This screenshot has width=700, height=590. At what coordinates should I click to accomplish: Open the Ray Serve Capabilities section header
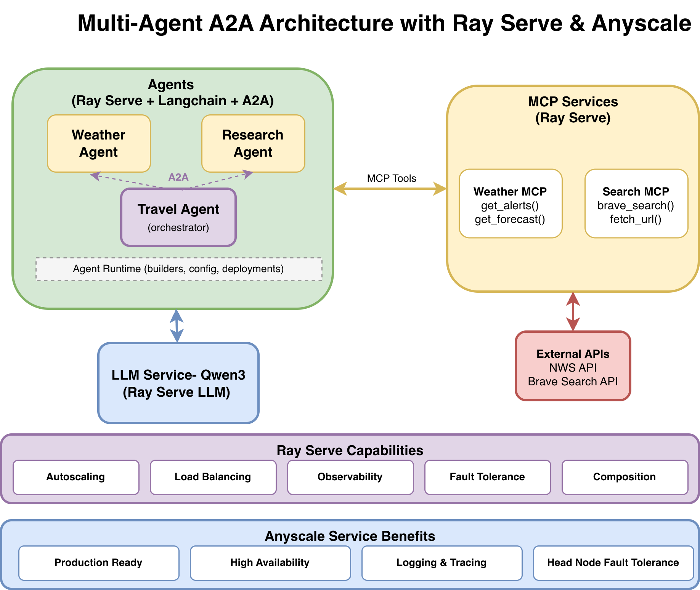coord(350,450)
